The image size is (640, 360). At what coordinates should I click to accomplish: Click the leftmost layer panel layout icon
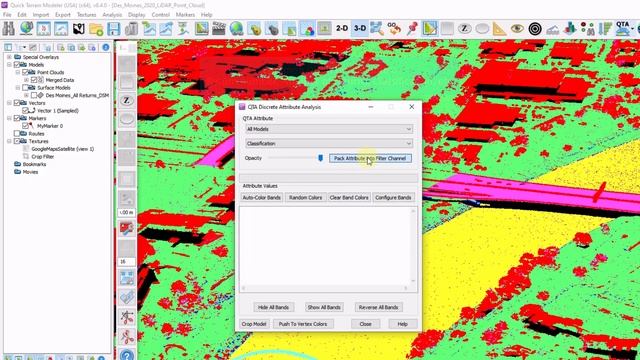(8, 47)
